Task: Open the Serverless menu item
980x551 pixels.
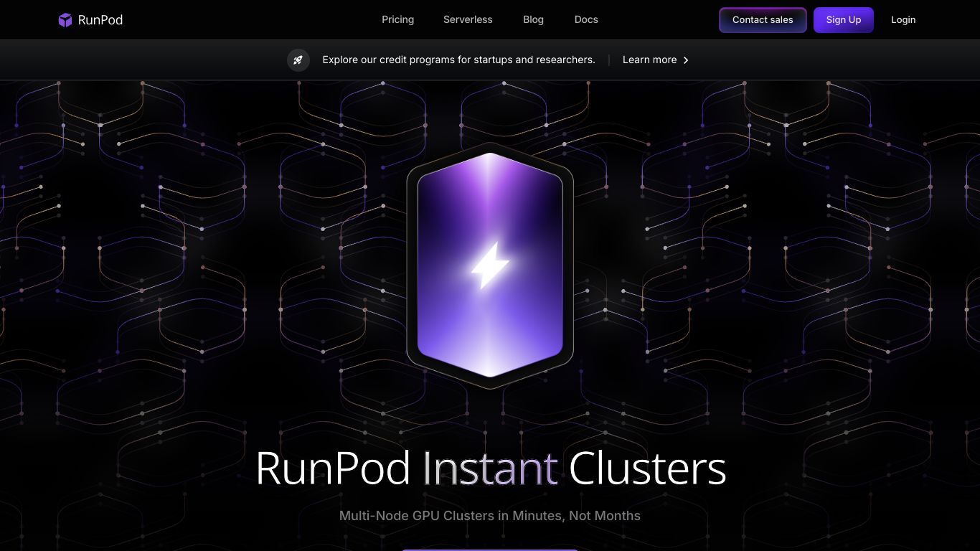Action: click(468, 20)
